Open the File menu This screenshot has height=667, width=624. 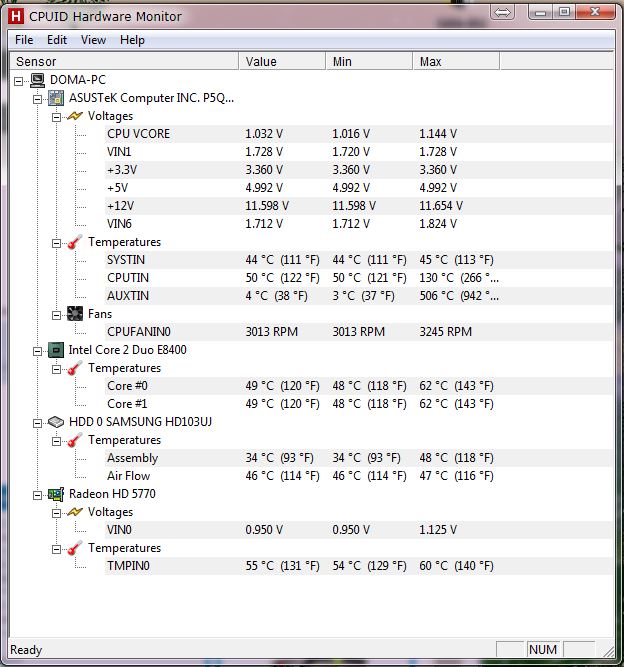coord(24,40)
